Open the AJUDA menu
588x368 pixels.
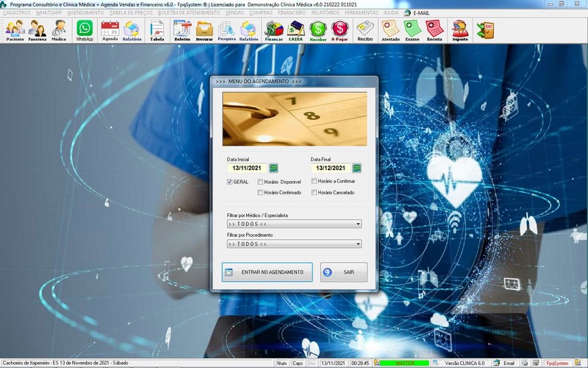[391, 13]
